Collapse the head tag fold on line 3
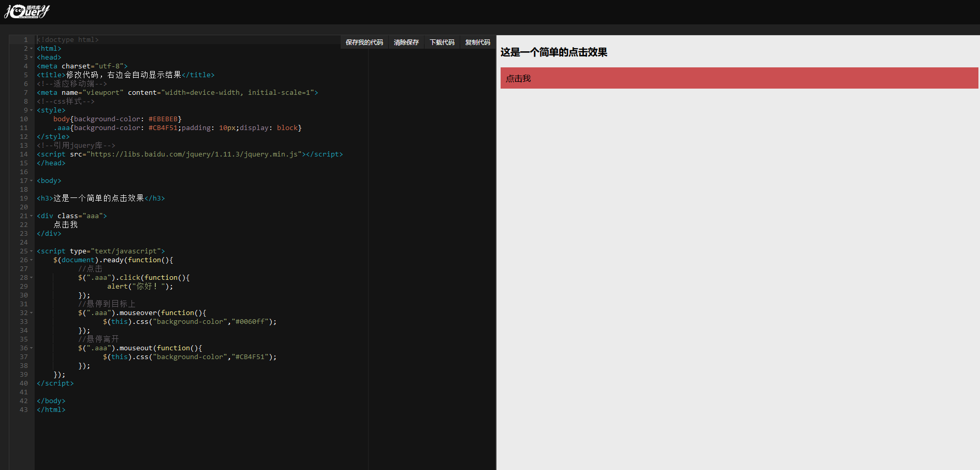The height and width of the screenshot is (470, 980). (31, 58)
